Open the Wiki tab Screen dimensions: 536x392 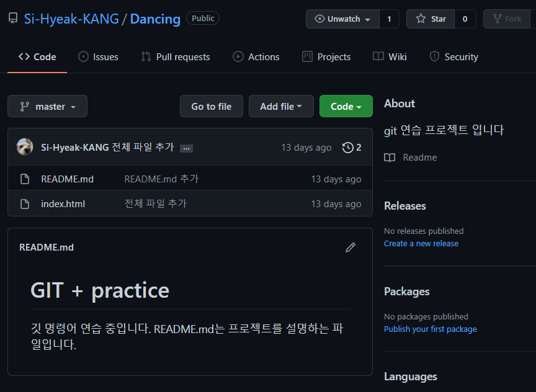[390, 56]
